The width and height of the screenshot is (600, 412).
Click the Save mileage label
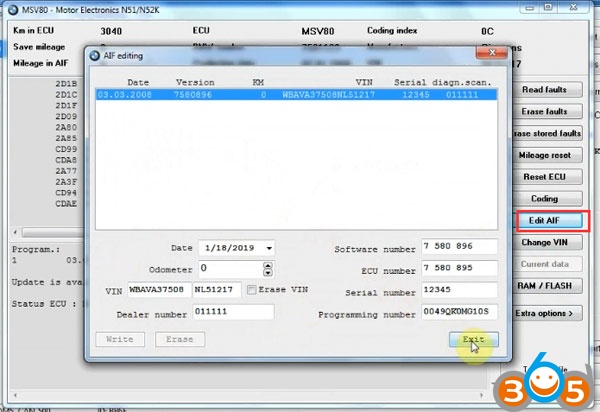39,47
